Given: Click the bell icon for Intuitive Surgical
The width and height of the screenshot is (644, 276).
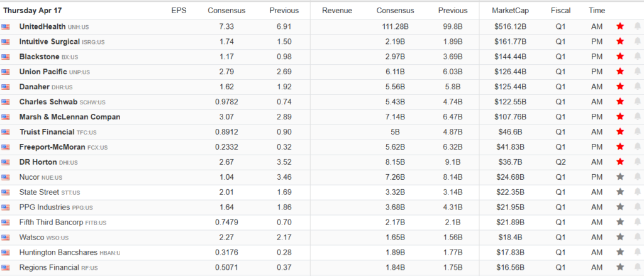Looking at the screenshot, I should click(x=638, y=41).
